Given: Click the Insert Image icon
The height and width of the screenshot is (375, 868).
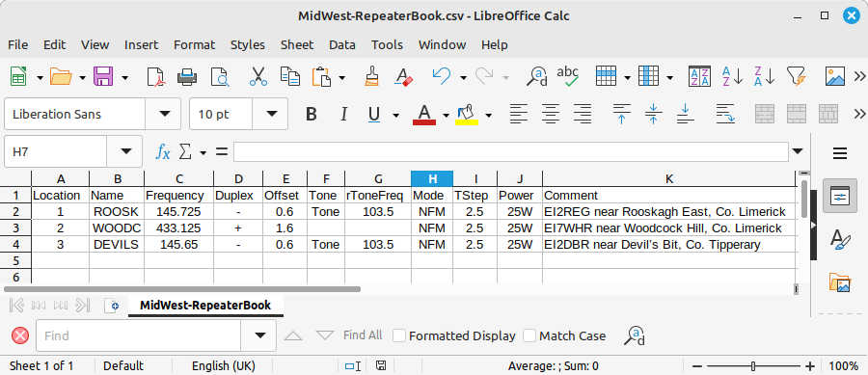Looking at the screenshot, I should pos(835,76).
